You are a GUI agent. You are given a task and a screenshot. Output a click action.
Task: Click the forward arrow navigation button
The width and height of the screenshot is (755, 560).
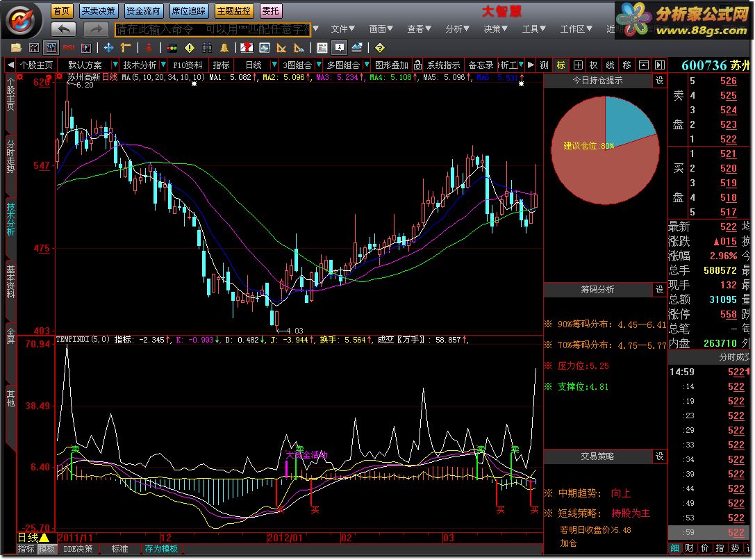96,29
